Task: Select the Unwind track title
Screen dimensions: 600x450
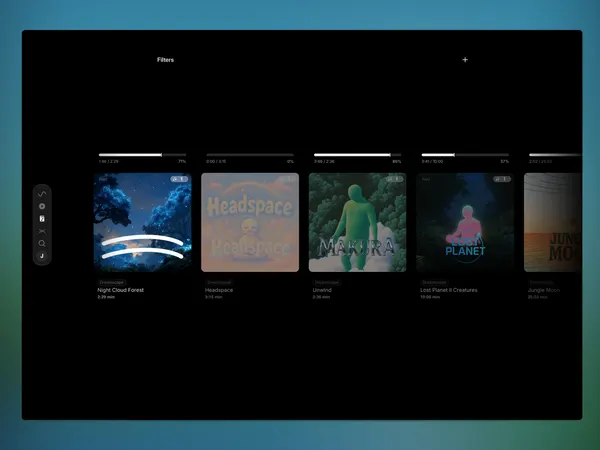Action: click(322, 290)
